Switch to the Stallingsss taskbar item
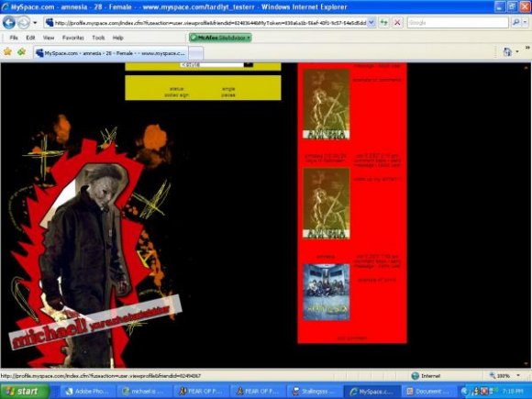The image size is (532, 399). (316, 391)
